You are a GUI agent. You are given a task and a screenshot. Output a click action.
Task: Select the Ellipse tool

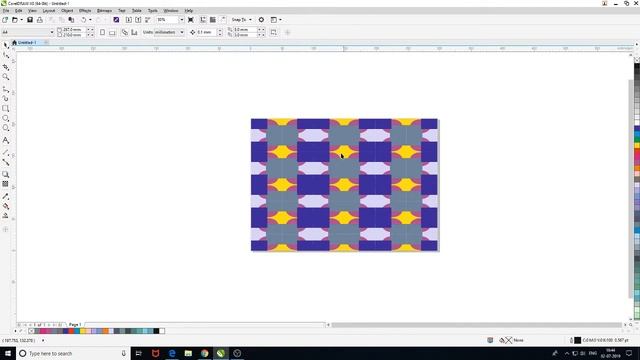point(6,118)
